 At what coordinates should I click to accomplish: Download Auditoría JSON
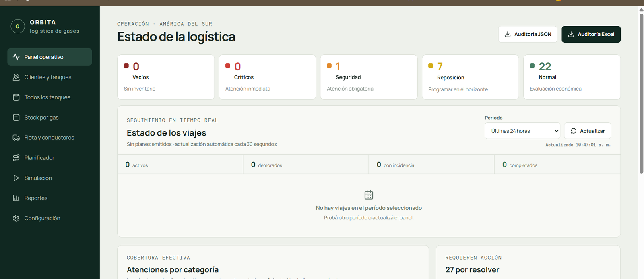(528, 34)
